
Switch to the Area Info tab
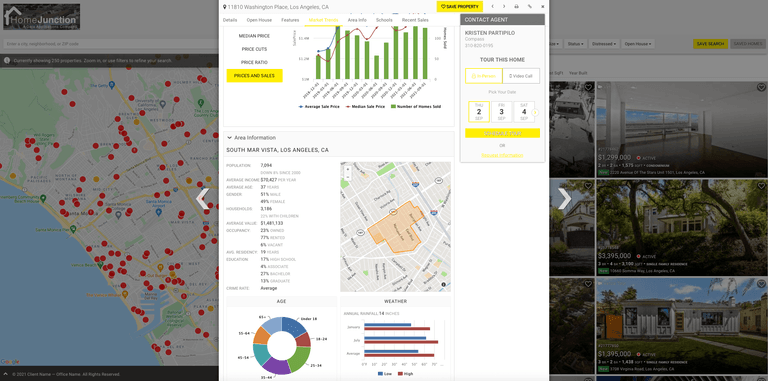[x=357, y=20]
